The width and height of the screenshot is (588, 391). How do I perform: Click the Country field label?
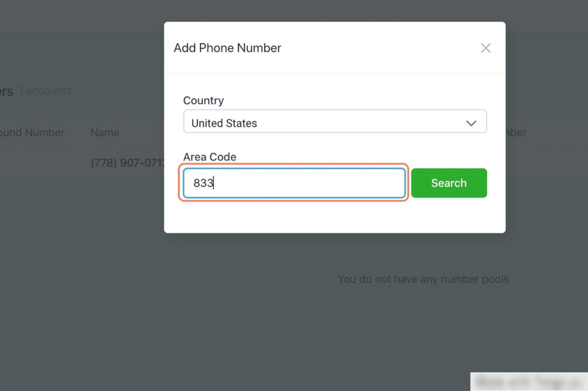click(x=203, y=101)
